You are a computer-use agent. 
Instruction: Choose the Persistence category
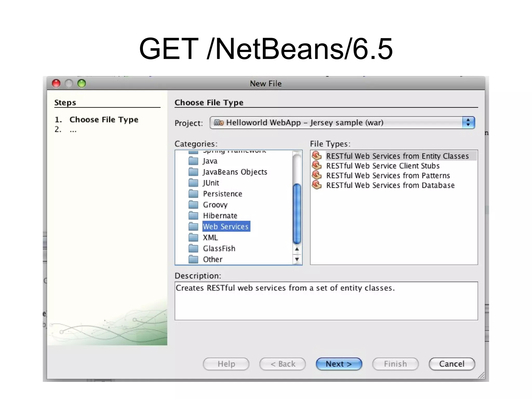pos(222,194)
